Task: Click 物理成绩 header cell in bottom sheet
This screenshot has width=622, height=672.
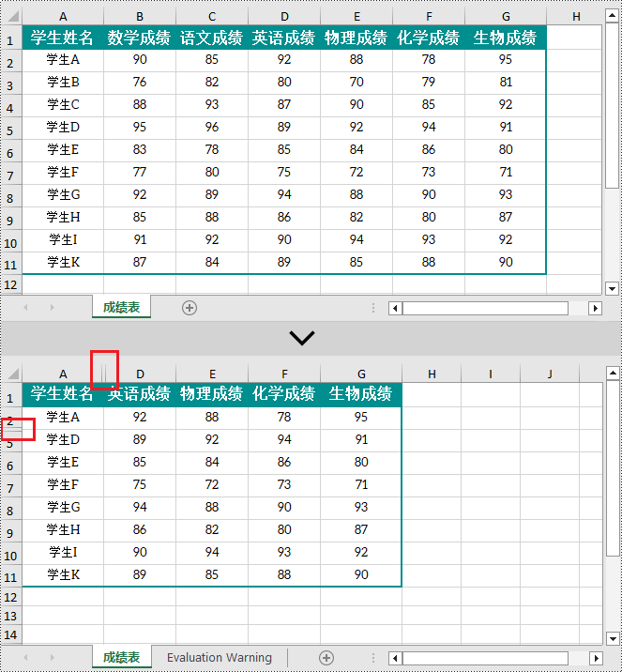Action: tap(212, 393)
